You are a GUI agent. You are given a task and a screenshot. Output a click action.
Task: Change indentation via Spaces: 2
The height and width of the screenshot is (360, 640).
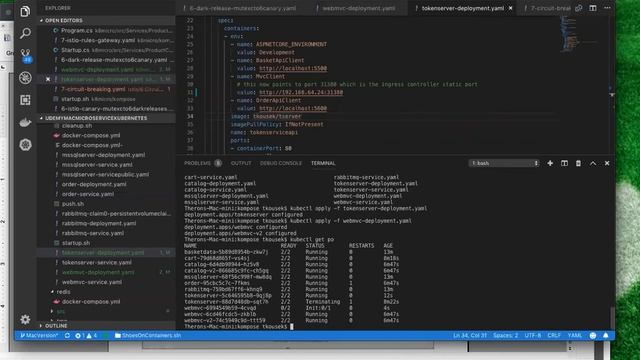pyautogui.click(x=505, y=336)
